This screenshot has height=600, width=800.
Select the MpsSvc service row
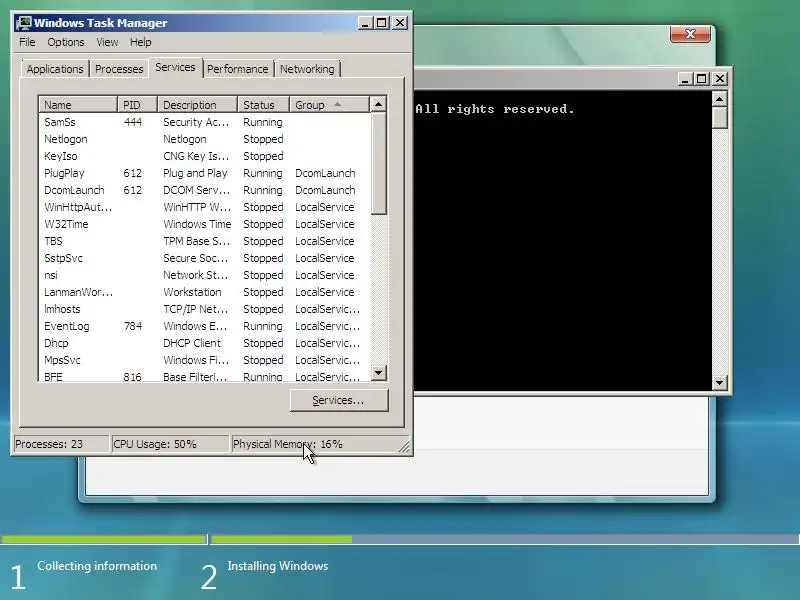click(x=204, y=360)
